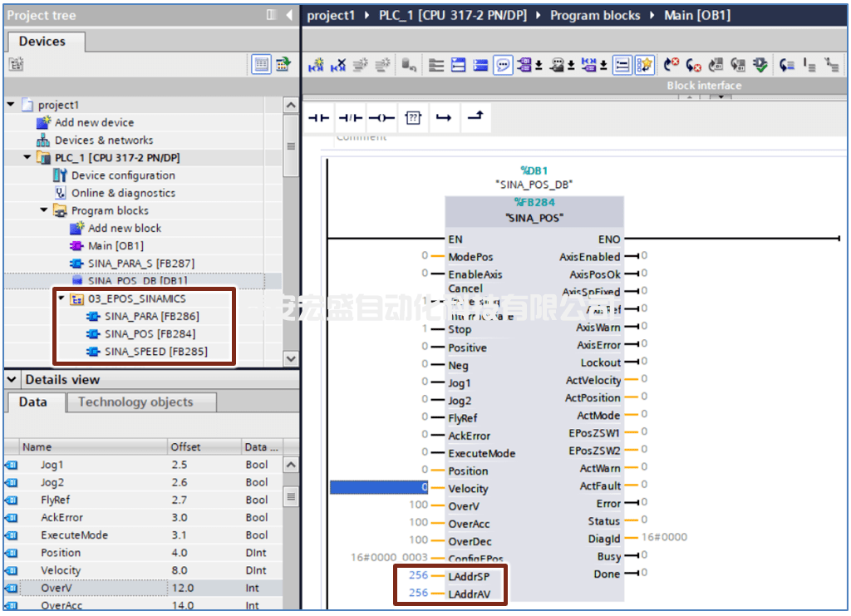This screenshot has height=616, width=851.
Task: Insert a normally open contact
Action: point(319,118)
